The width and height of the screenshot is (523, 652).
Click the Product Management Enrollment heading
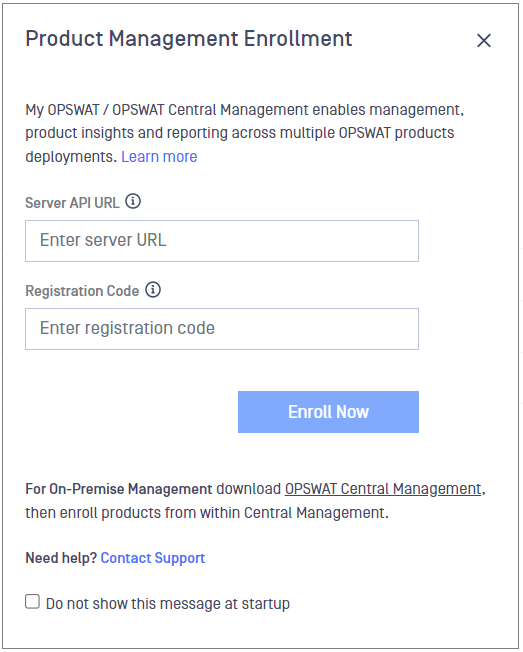189,39
